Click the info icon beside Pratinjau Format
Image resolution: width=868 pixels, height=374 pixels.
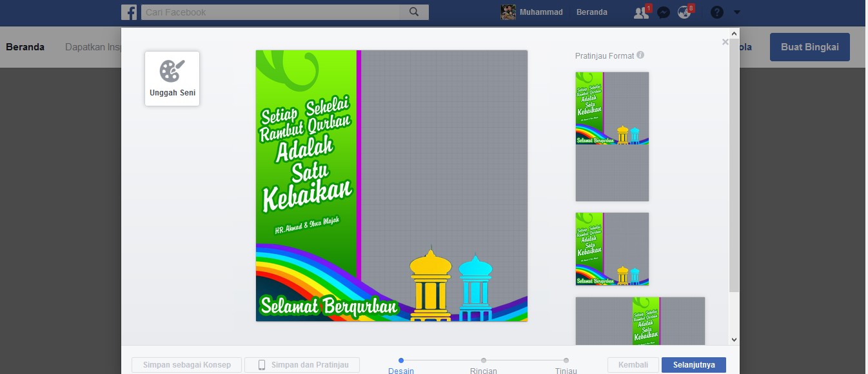tap(640, 55)
